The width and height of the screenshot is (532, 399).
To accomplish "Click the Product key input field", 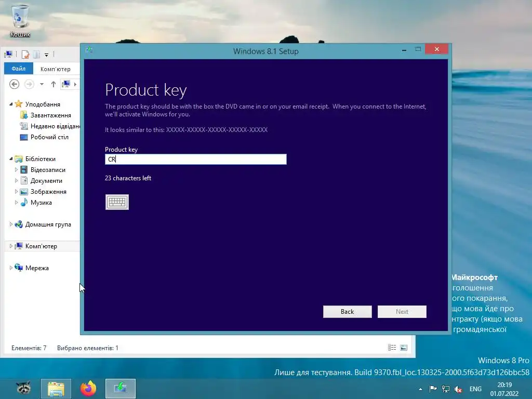I will (x=196, y=159).
